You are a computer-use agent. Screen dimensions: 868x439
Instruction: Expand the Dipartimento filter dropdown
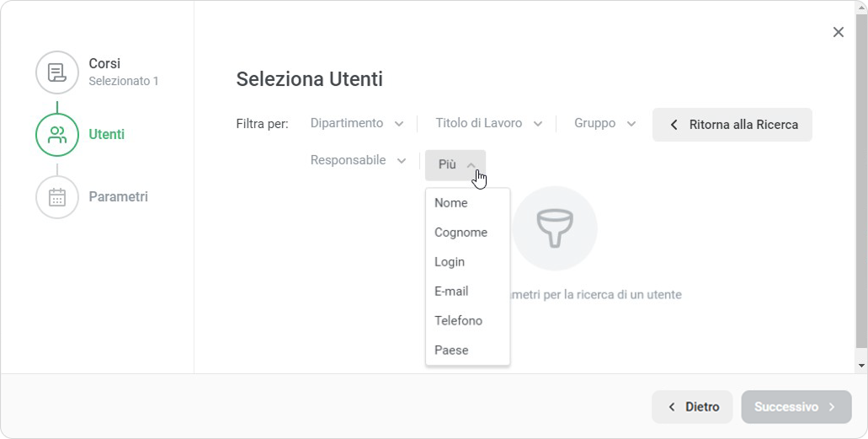click(357, 124)
